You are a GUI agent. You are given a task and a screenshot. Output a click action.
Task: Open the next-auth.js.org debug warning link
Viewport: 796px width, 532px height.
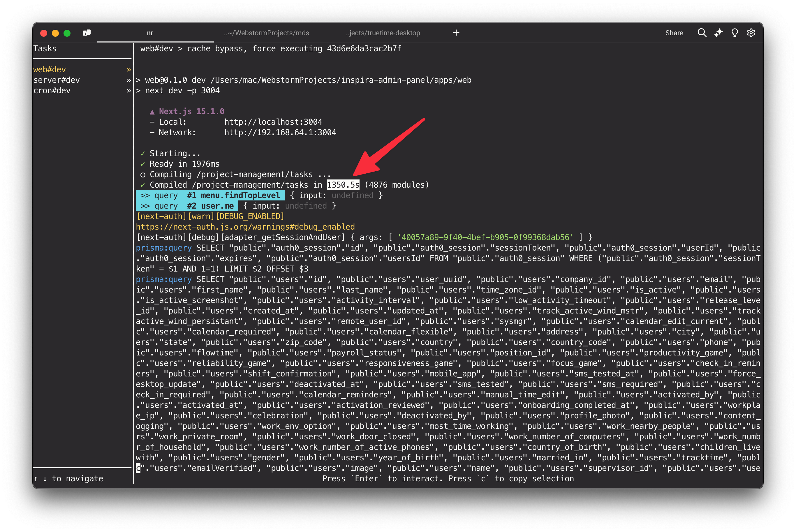point(245,227)
